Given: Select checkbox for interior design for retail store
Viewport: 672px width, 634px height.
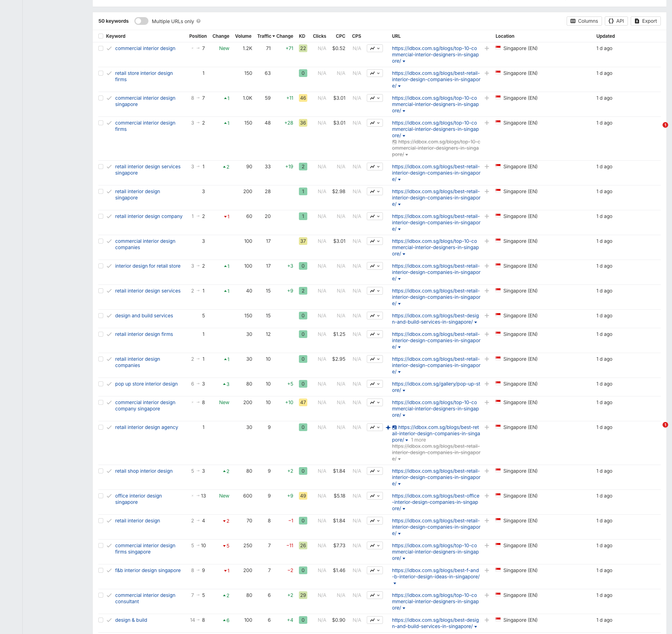Looking at the screenshot, I should [x=101, y=266].
